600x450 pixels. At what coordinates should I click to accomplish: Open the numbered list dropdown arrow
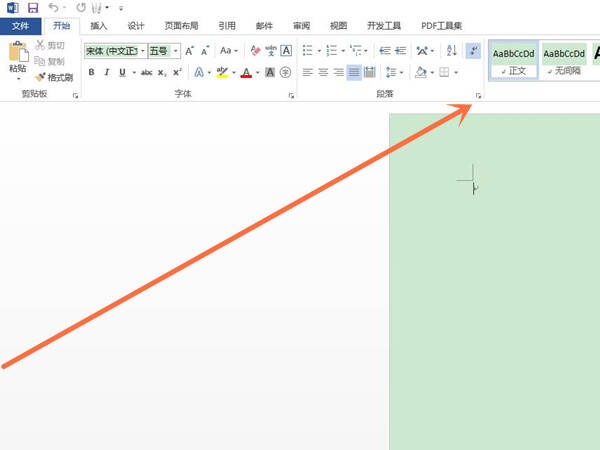coord(343,51)
